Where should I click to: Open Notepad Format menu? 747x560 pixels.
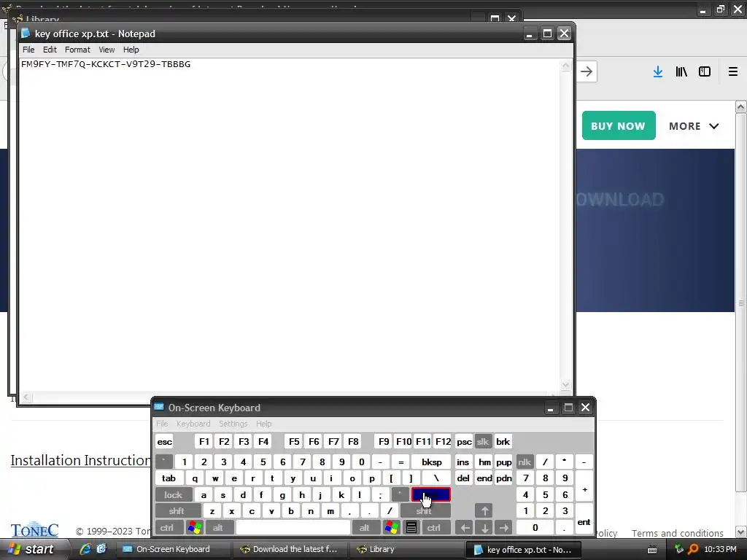click(77, 50)
